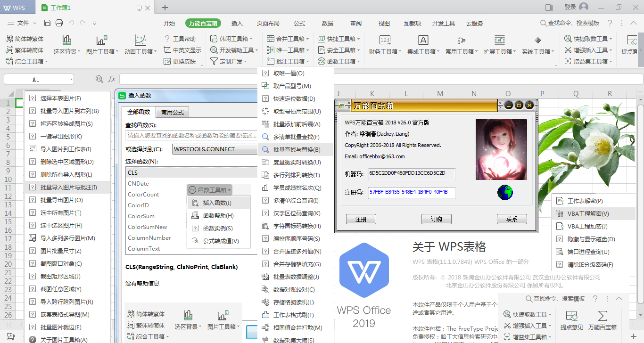Click the 登录 user avatar
644x343 pixels.
(584, 7)
